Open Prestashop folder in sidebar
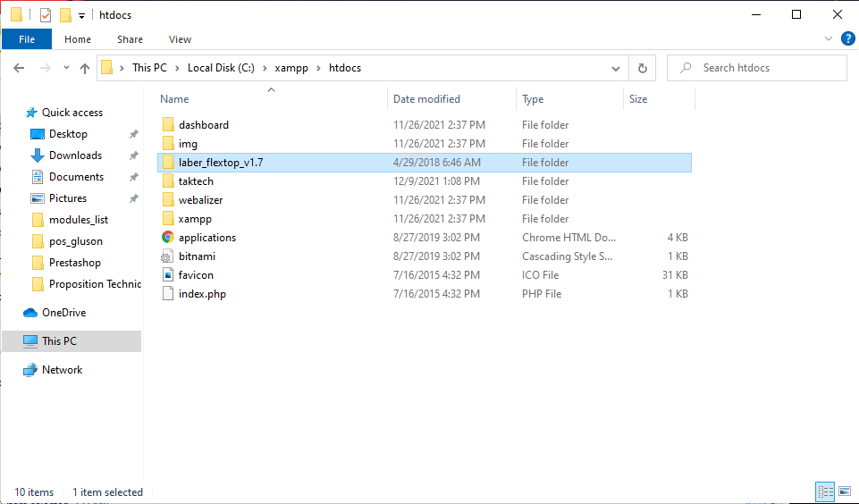This screenshot has height=504, width=859. 74,263
